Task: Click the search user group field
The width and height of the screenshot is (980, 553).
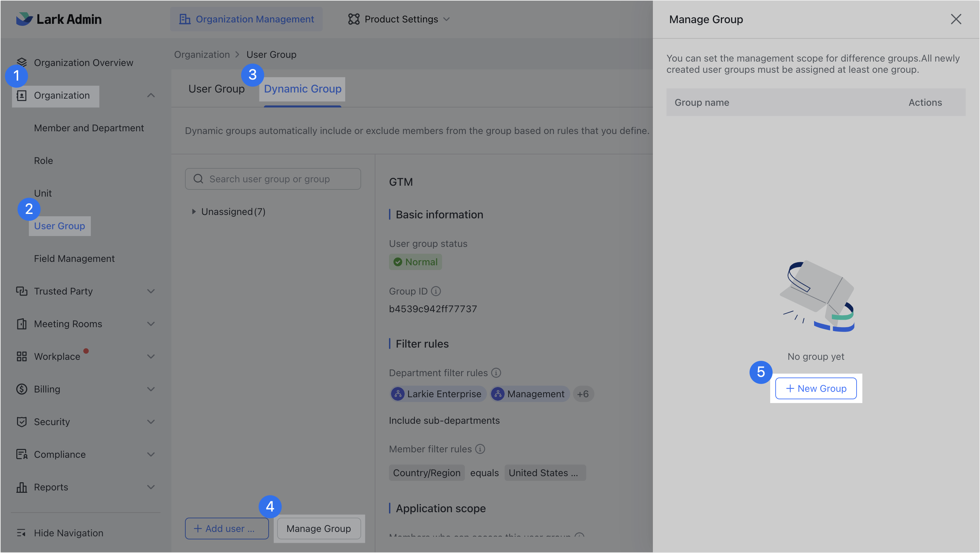Action: 272,179
